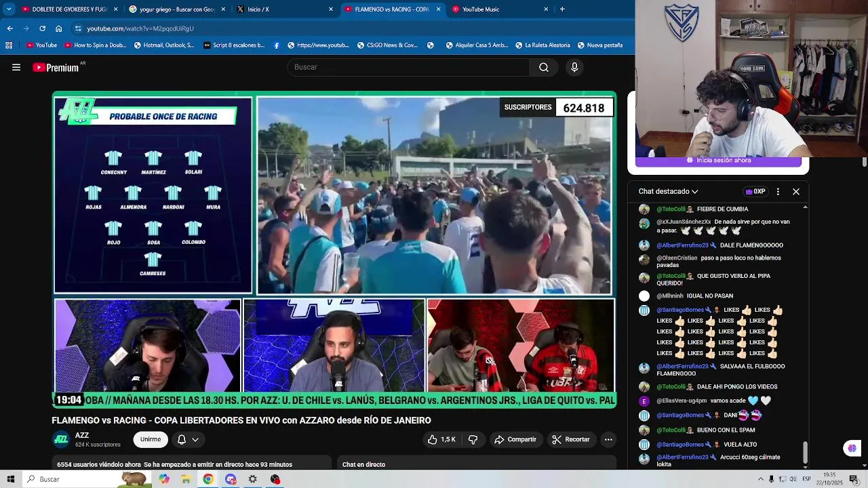Open Hotmail, Outlook bookmark
Screen dimensions: 868x488
(164, 45)
